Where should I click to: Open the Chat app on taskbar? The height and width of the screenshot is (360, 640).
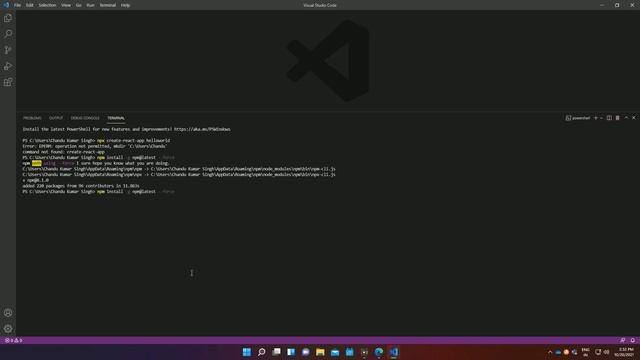[x=306, y=352]
